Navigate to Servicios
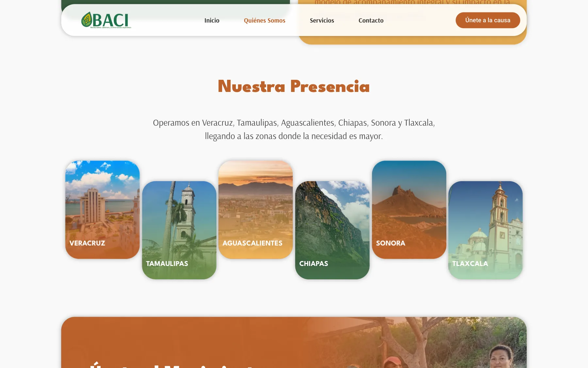Viewport: 588px width, 368px height. 322,20
